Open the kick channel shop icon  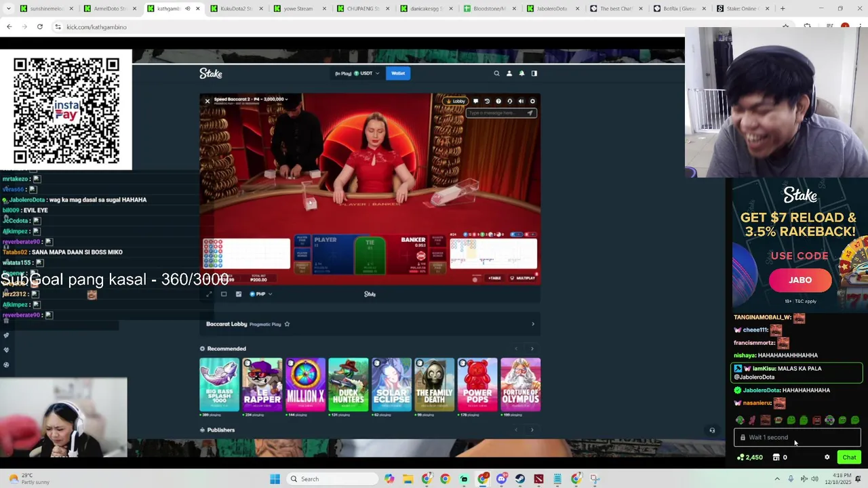click(776, 457)
